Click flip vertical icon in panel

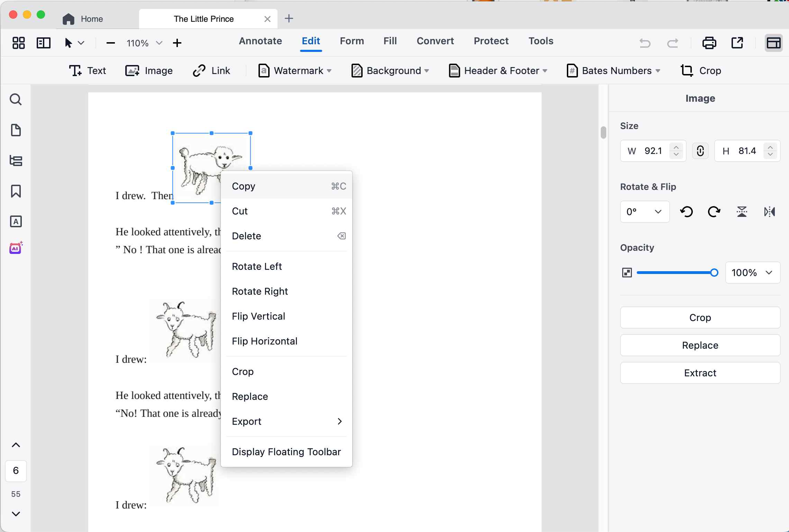(x=742, y=211)
